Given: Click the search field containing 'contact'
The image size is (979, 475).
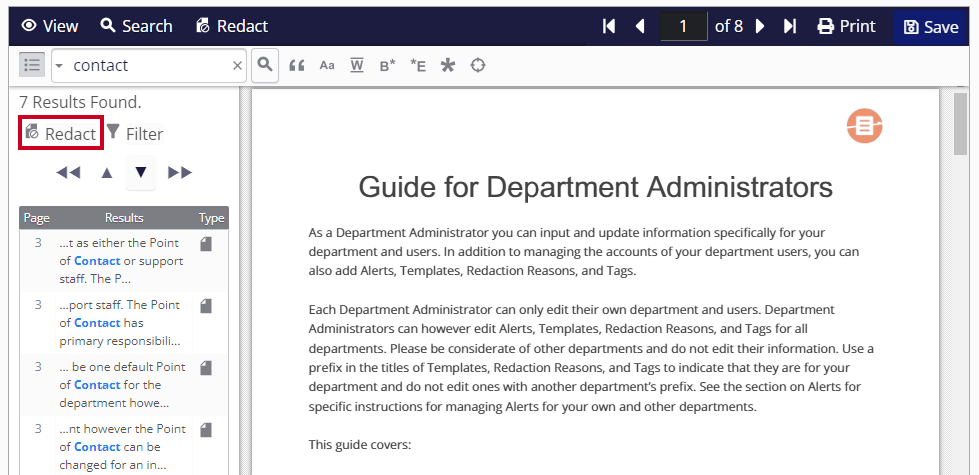Looking at the screenshot, I should (148, 65).
